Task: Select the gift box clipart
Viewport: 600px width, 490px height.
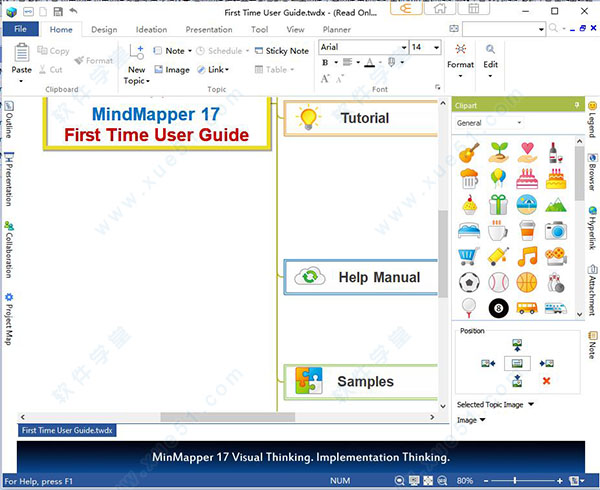Action: tap(498, 204)
